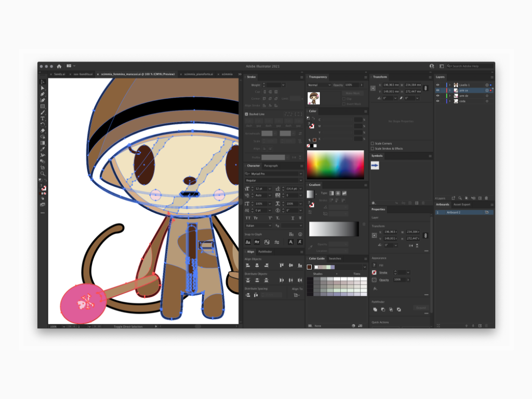Image resolution: width=532 pixels, height=399 pixels.
Task: Click the Make Mask button
Action: pyautogui.click(x=353, y=94)
